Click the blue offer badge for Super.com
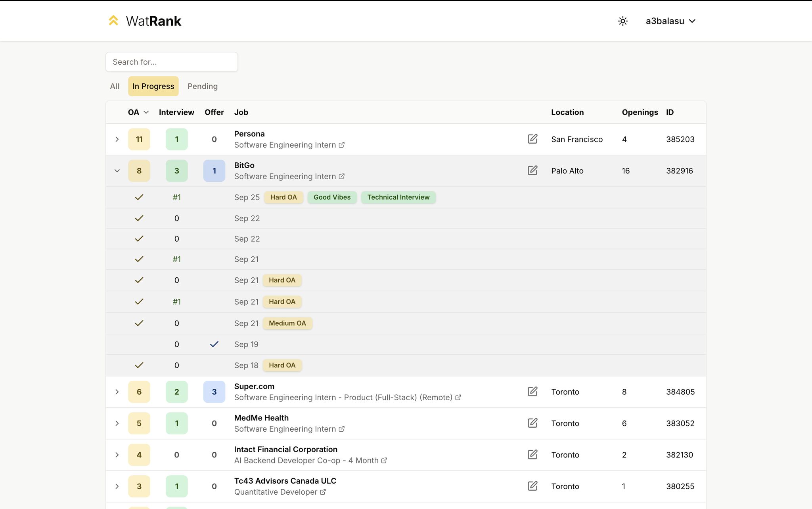Image resolution: width=812 pixels, height=509 pixels. (214, 392)
